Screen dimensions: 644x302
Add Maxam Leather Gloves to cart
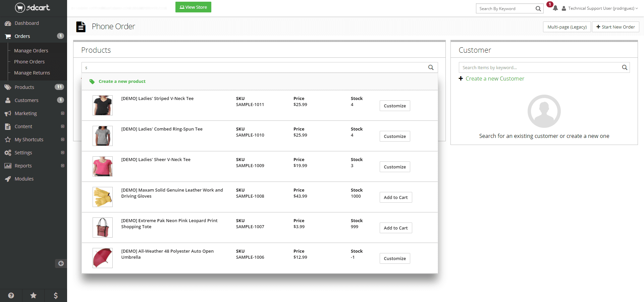click(395, 197)
